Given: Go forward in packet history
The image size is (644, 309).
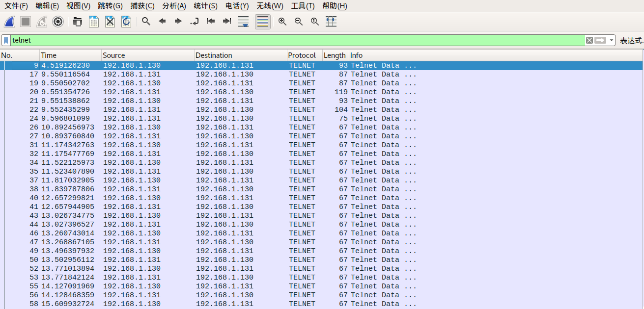Looking at the screenshot, I should coord(178,22).
